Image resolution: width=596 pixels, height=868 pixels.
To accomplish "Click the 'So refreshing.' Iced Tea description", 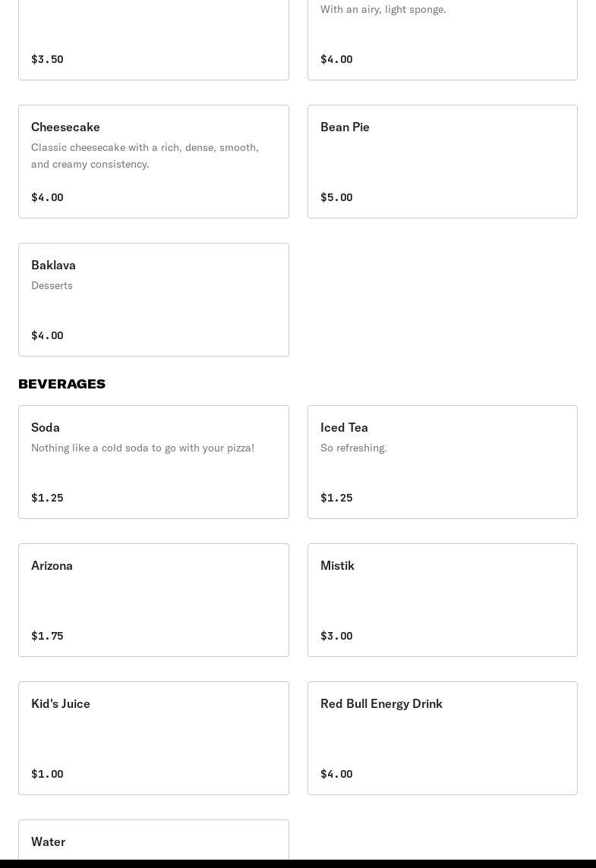I will [354, 448].
